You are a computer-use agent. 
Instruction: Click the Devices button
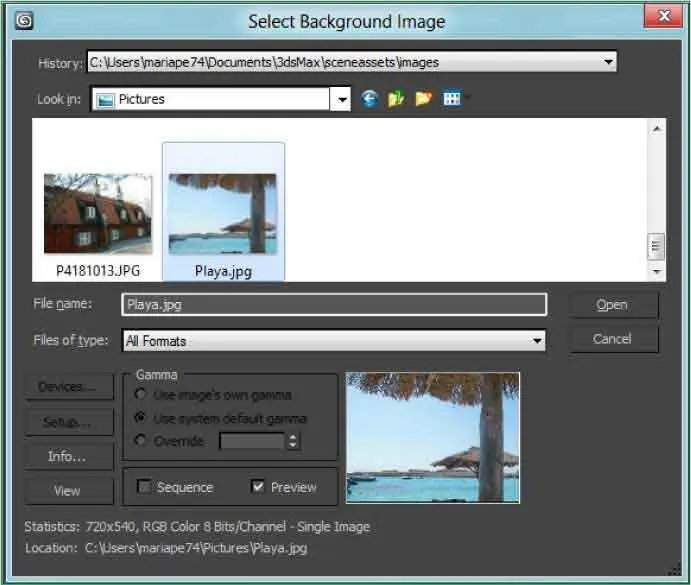[x=69, y=387]
